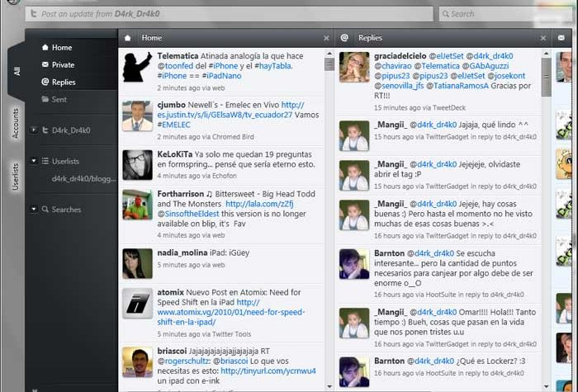The height and width of the screenshot is (392, 578).
Task: Open Telematica's avatar
Action: point(138,67)
